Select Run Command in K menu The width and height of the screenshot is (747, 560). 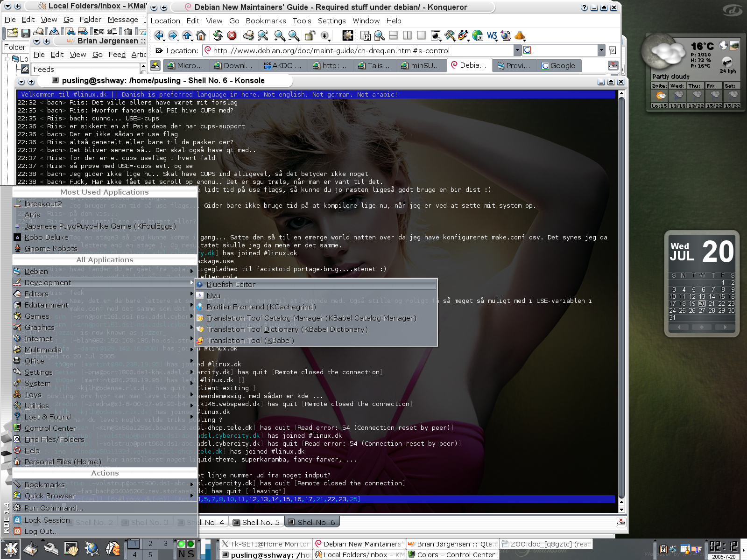click(105, 508)
